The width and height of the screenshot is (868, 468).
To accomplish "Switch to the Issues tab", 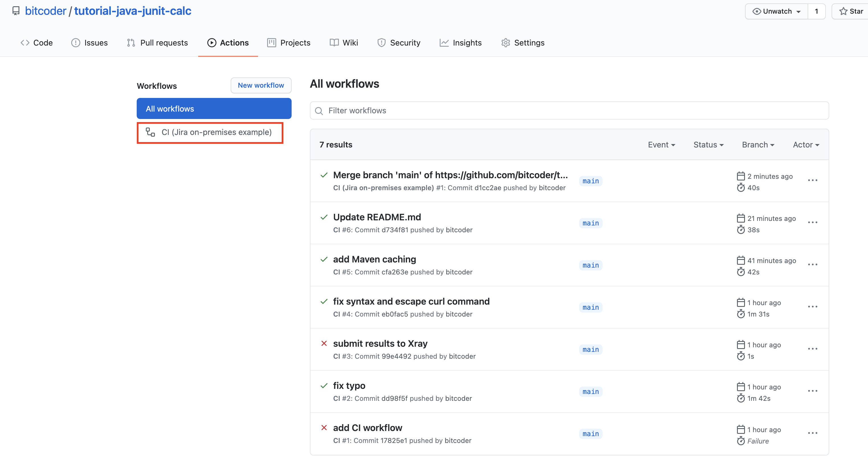I will pos(90,43).
